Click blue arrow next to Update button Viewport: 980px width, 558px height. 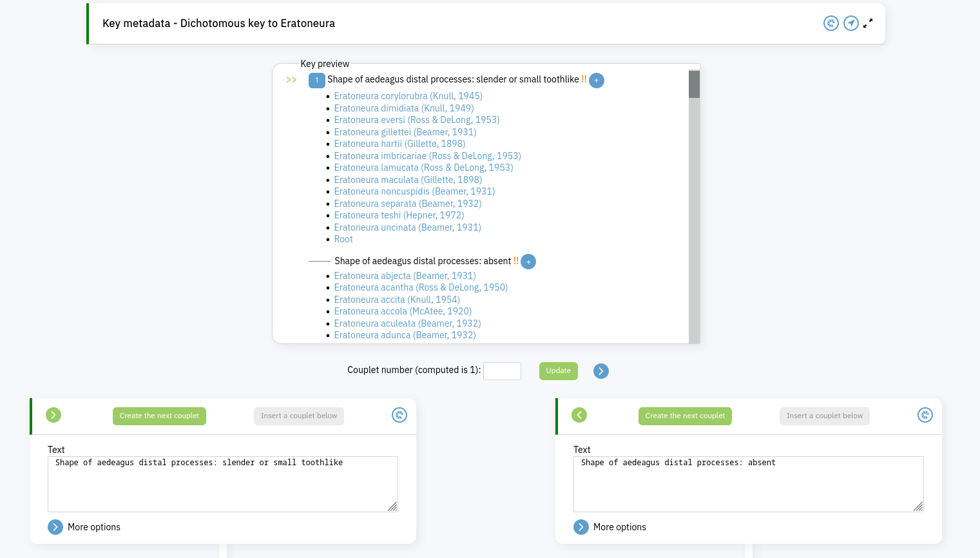[601, 371]
